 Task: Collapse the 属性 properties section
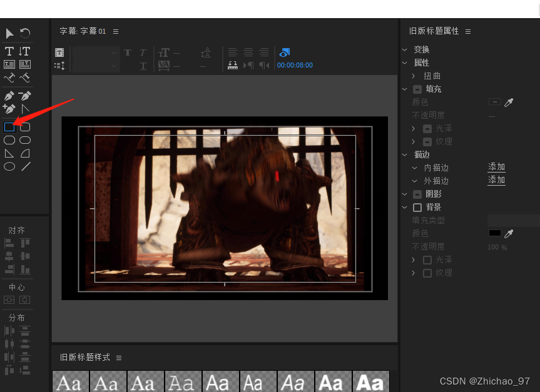coord(405,63)
